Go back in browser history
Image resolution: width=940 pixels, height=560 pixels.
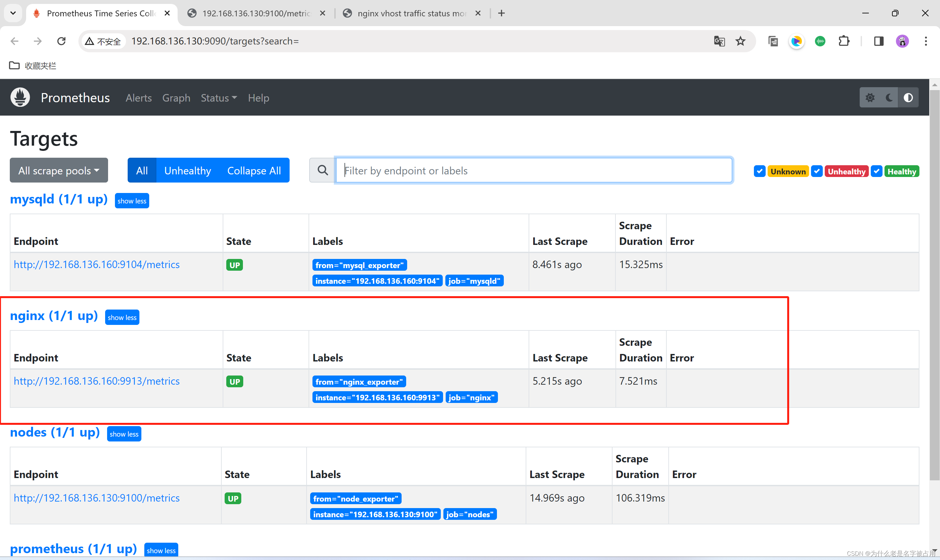pos(14,41)
